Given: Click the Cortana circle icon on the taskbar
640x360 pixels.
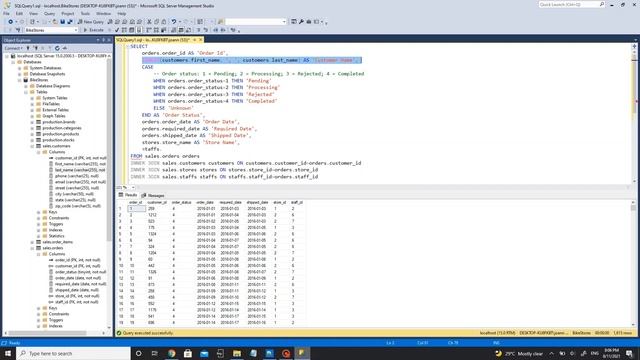Looking at the screenshot, I should (138, 353).
